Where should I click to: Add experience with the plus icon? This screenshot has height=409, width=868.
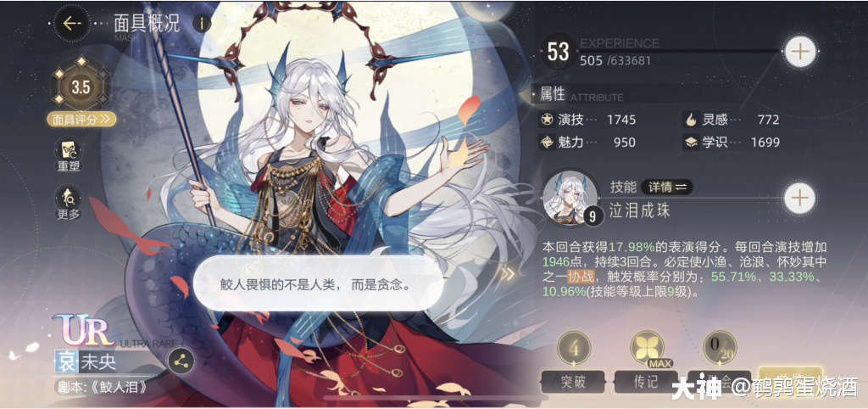click(x=800, y=51)
